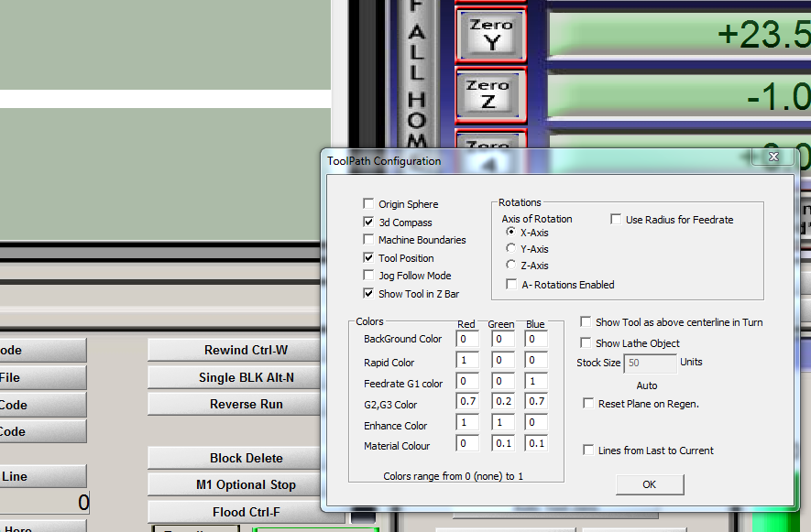Check Use Radius for Feedrate
Image resolution: width=811 pixels, height=532 pixels.
[617, 220]
